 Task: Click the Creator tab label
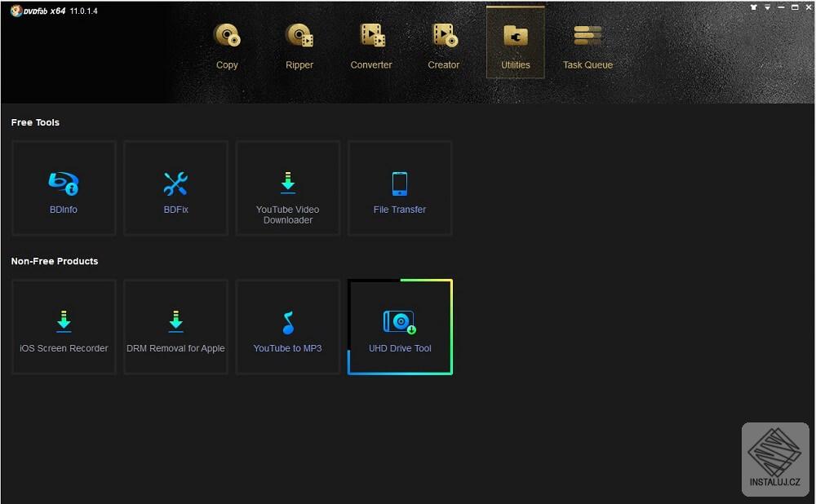tap(443, 65)
